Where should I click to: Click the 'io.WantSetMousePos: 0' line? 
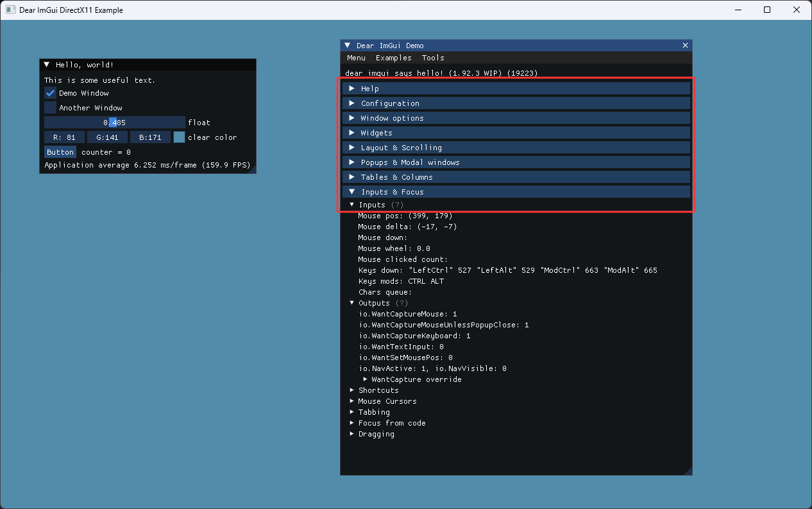(405, 358)
